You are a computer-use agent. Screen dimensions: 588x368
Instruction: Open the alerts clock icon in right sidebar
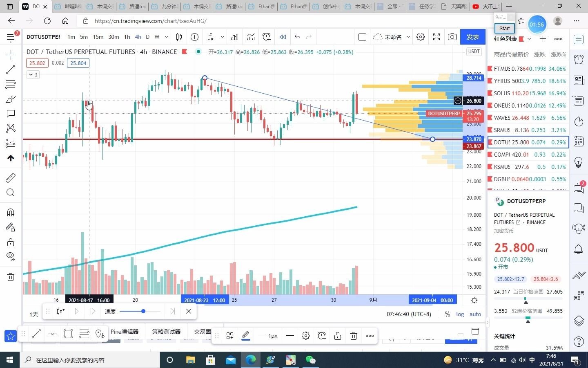coord(579,59)
